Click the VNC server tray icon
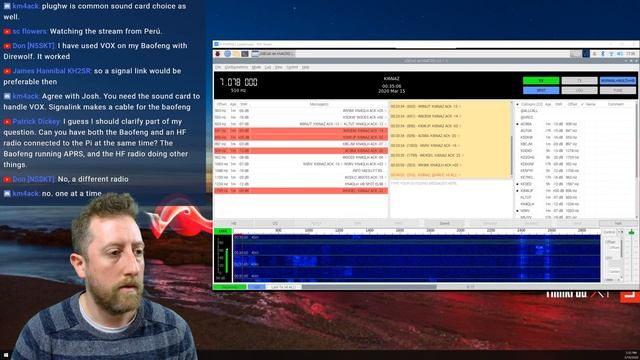 point(586,54)
